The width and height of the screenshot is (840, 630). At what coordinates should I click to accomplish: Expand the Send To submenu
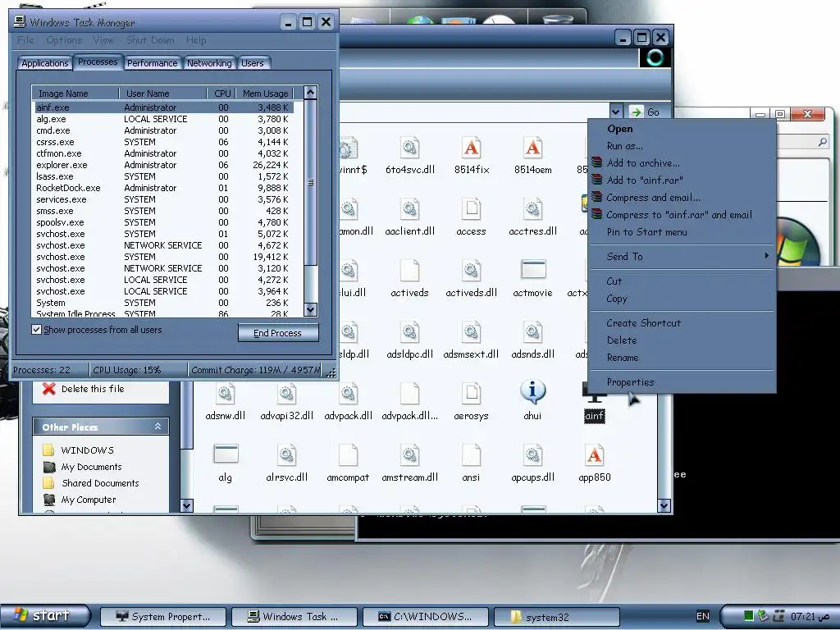[682, 257]
